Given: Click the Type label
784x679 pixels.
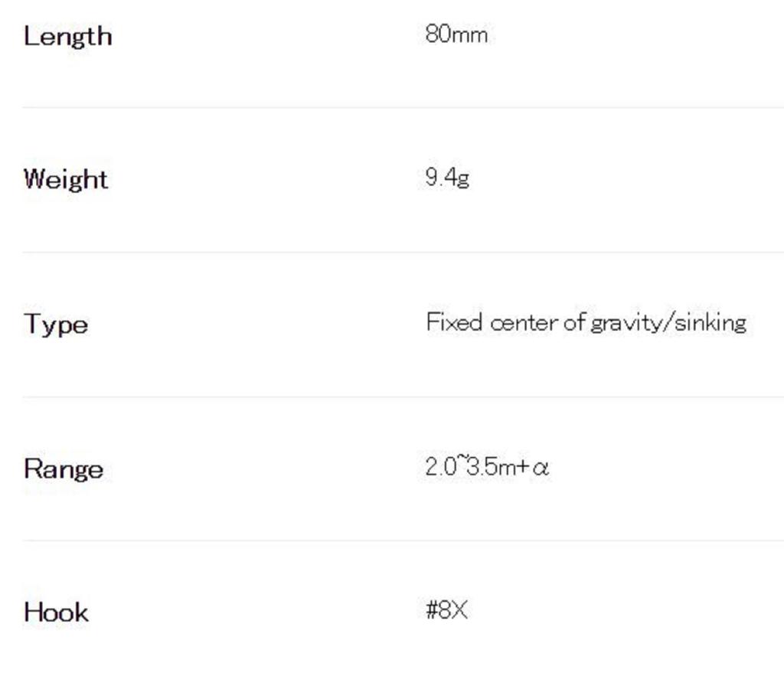Looking at the screenshot, I should pos(56,324).
